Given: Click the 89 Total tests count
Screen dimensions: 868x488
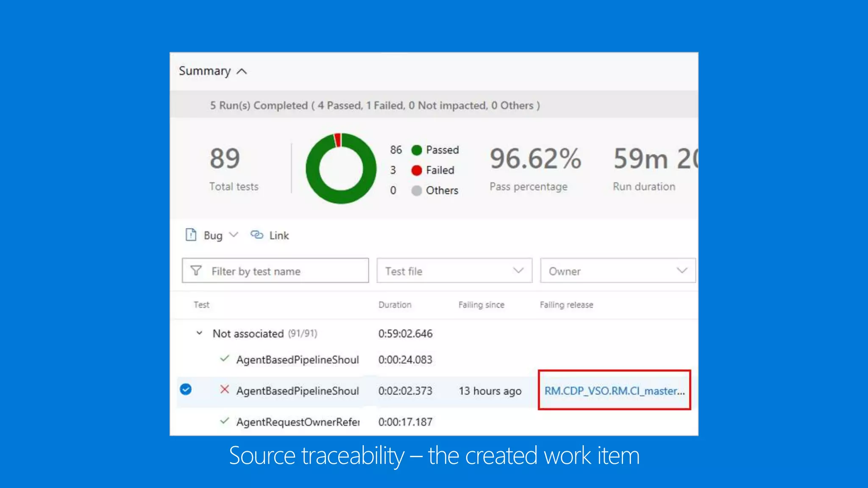Looking at the screenshot, I should tap(225, 158).
